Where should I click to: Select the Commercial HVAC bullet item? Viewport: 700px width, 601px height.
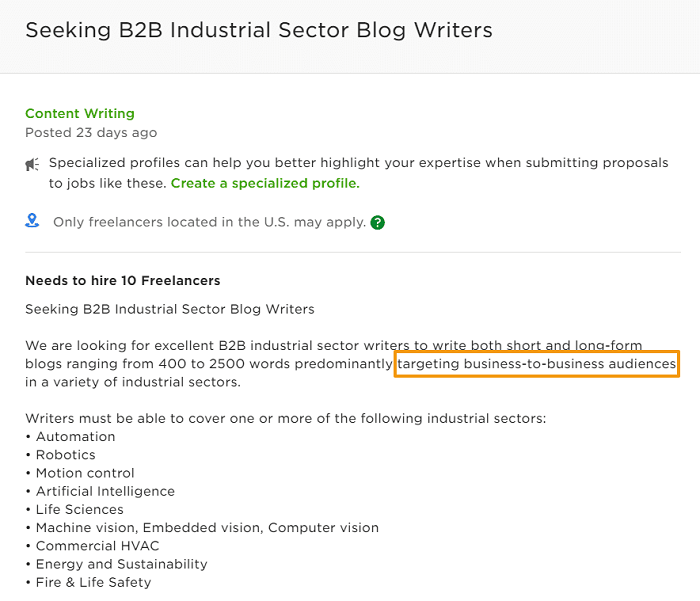(x=97, y=546)
